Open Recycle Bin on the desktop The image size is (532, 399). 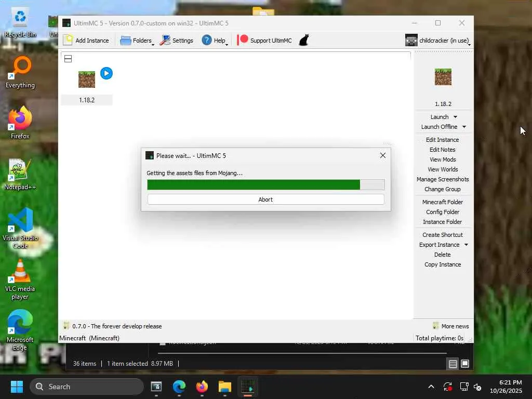tap(20, 23)
